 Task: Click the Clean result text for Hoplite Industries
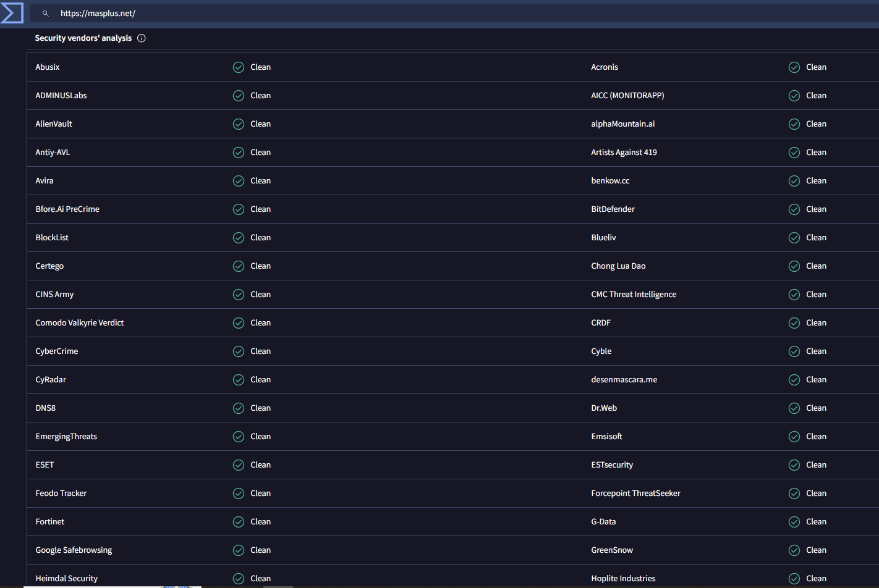[817, 579]
